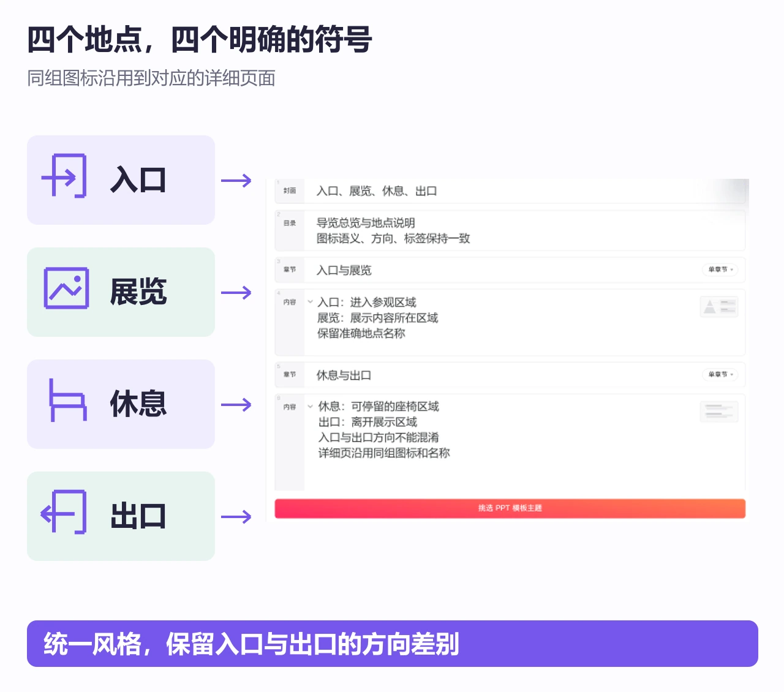This screenshot has width=784, height=692.
Task: Click the subtitle 同组图标沿用到对应的详细页面
Action: 151,78
